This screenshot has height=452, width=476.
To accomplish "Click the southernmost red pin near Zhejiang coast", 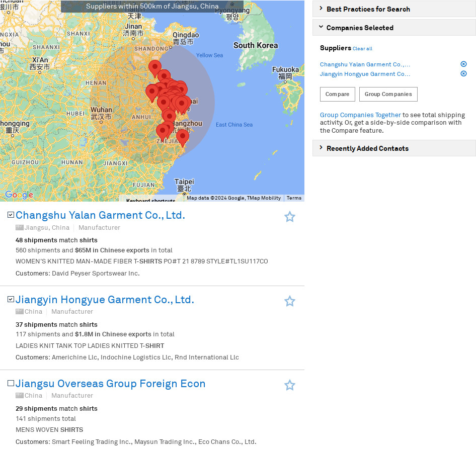I will (183, 136).
